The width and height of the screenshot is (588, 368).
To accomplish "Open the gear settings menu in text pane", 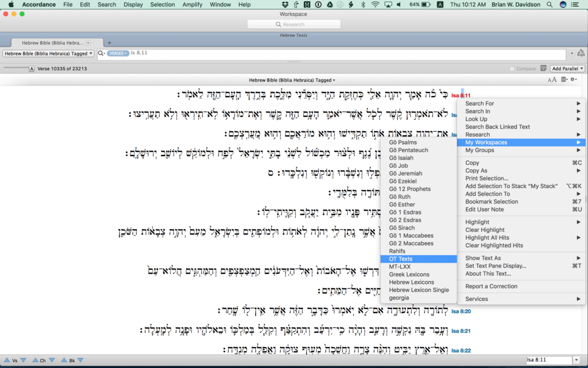I will click(x=573, y=79).
